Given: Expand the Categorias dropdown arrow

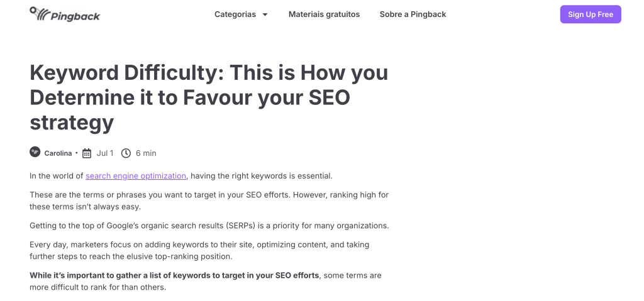Looking at the screenshot, I should (x=265, y=14).
